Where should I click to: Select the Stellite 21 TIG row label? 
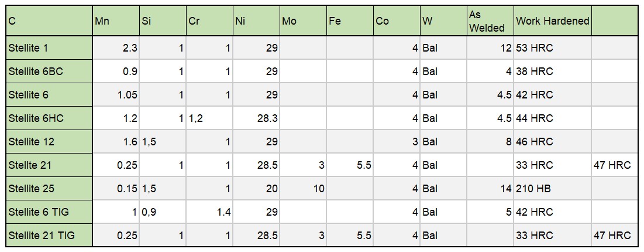pos(49,236)
